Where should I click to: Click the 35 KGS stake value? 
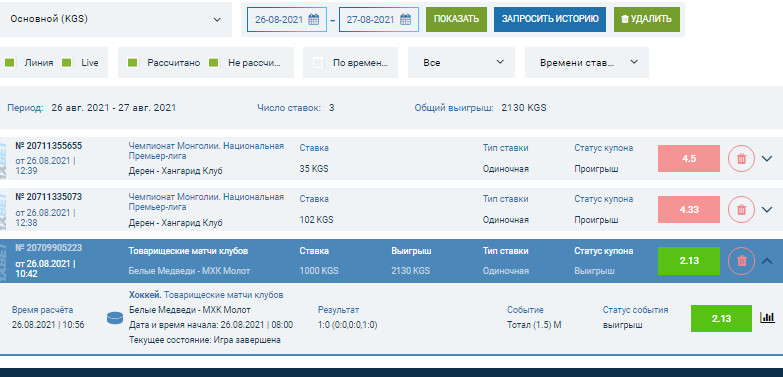tap(314, 169)
